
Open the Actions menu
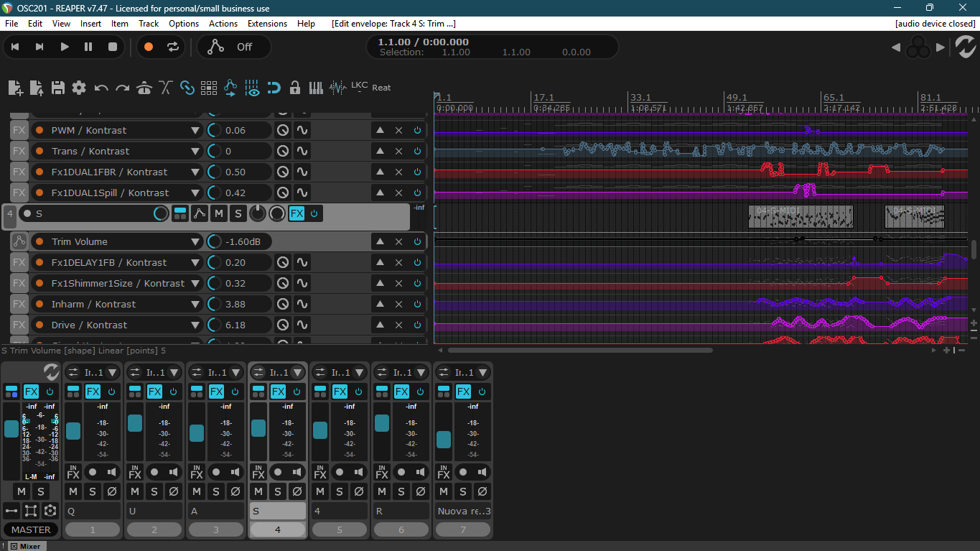tap(223, 24)
